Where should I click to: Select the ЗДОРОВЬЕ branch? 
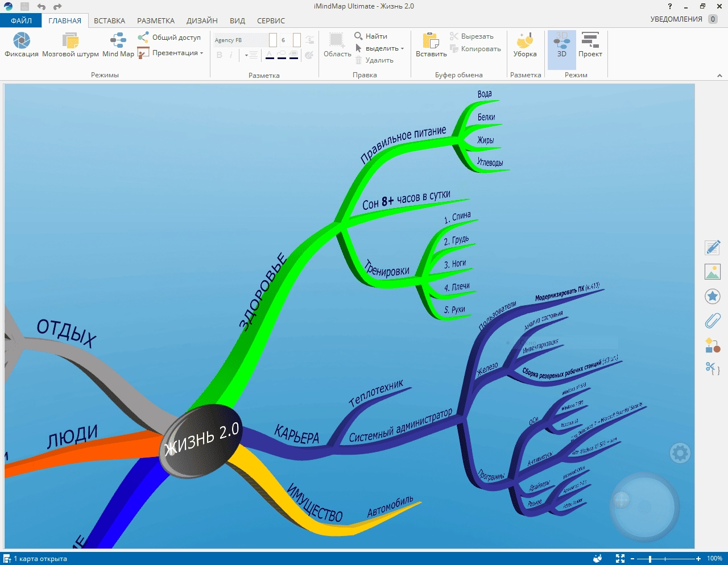(263, 292)
